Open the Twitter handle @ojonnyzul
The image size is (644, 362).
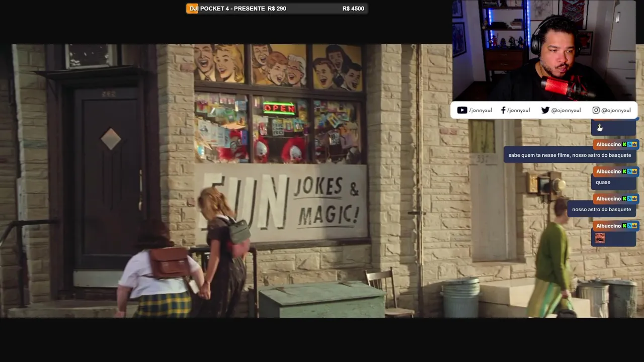coord(566,110)
